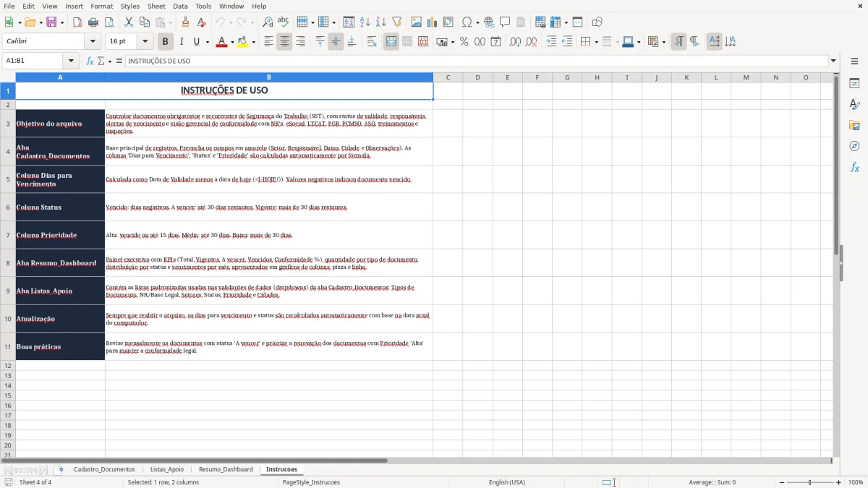This screenshot has width=868, height=488.
Task: Open sidebar Functions panel
Action: [854, 167]
